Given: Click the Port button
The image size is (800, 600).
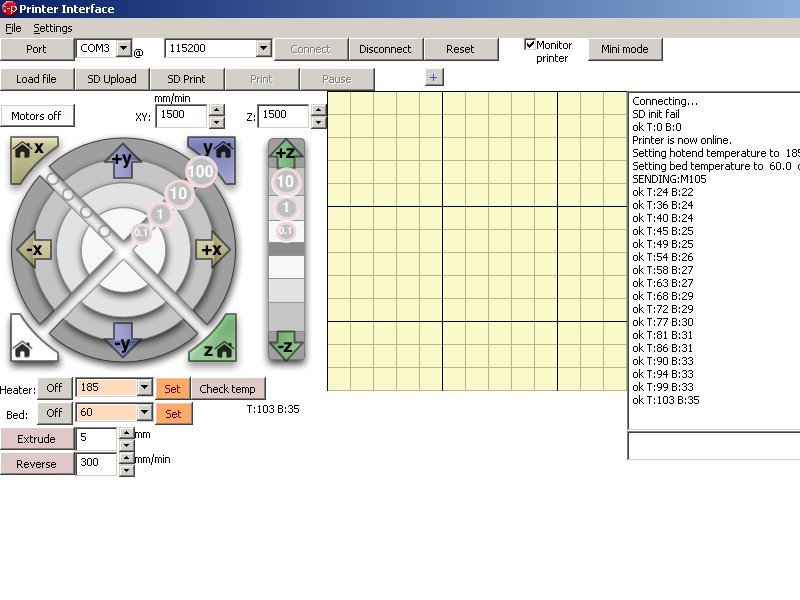Looking at the screenshot, I should pyautogui.click(x=37, y=49).
